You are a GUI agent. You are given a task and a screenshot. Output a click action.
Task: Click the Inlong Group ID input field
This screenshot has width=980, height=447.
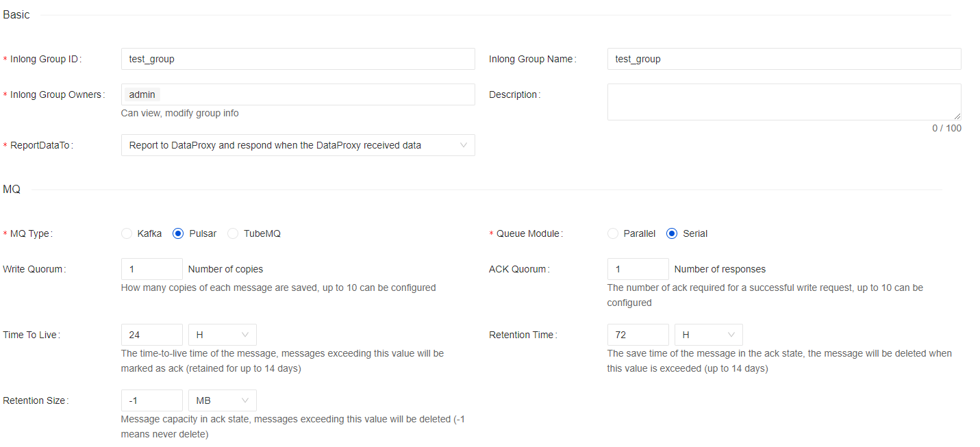pyautogui.click(x=297, y=59)
